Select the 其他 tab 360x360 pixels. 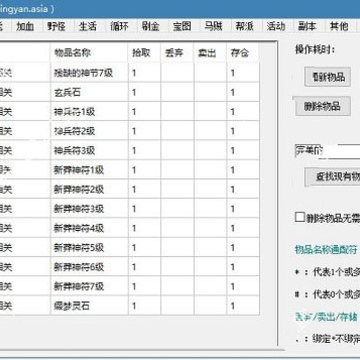339,26
